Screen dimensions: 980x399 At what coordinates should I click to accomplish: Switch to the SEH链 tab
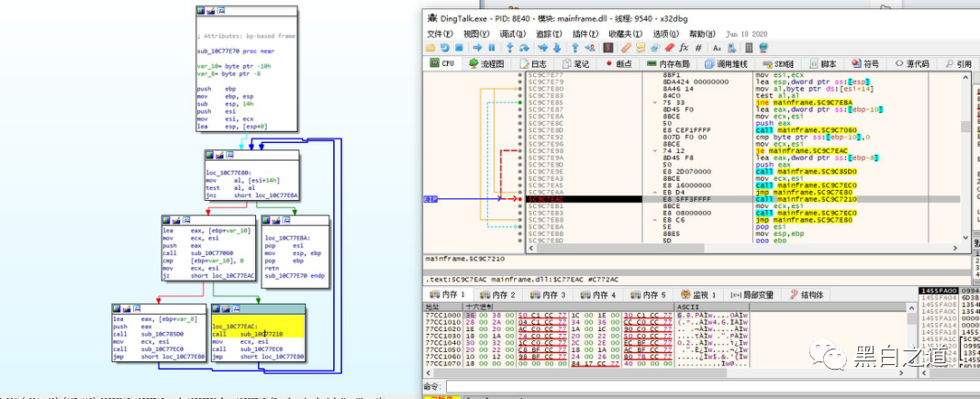pyautogui.click(x=778, y=63)
